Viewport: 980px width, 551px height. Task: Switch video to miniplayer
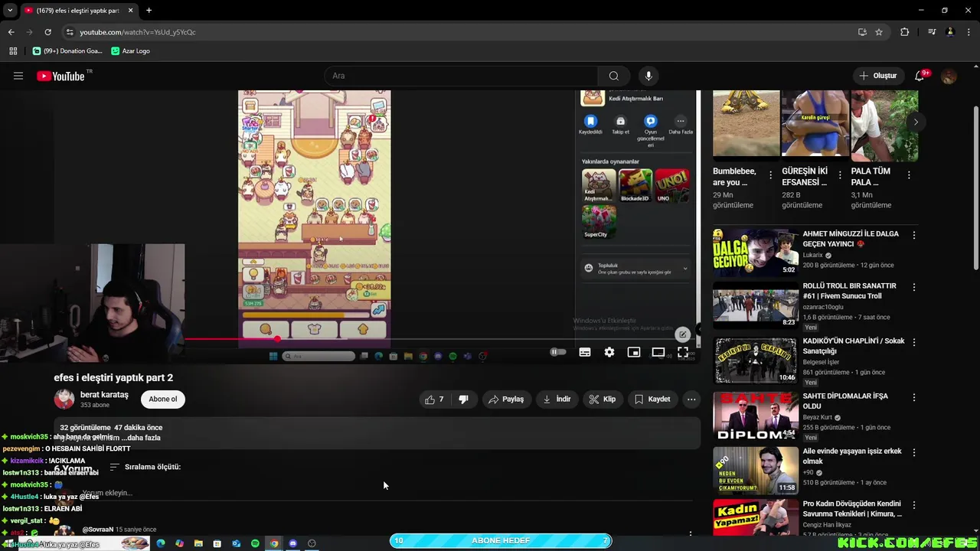634,352
